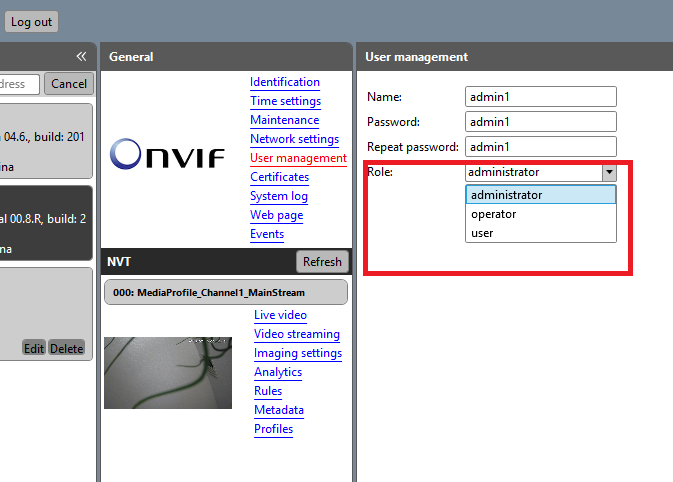Open Profiles link
This screenshot has height=482, width=673.
pyautogui.click(x=273, y=429)
